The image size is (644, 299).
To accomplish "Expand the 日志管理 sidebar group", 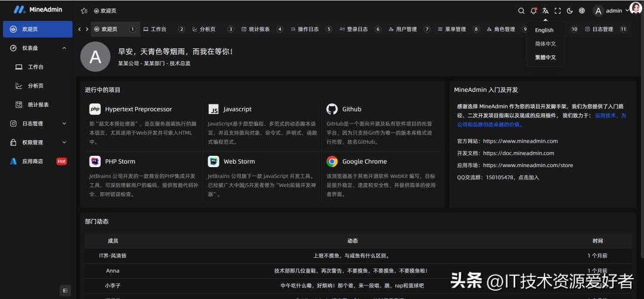I will 38,124.
